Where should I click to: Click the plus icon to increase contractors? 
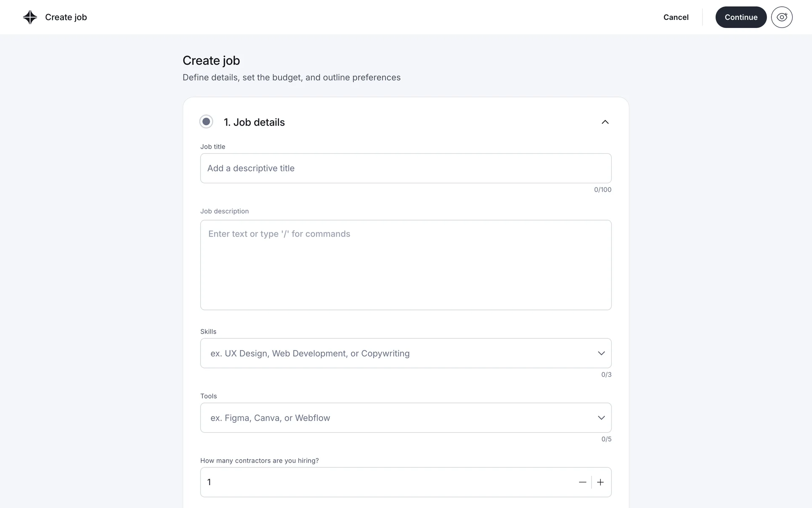click(x=601, y=482)
